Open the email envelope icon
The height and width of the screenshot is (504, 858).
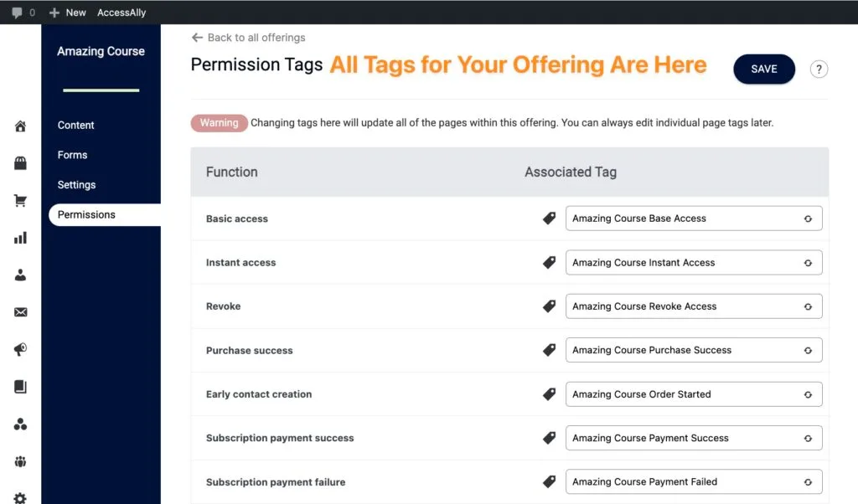(20, 312)
